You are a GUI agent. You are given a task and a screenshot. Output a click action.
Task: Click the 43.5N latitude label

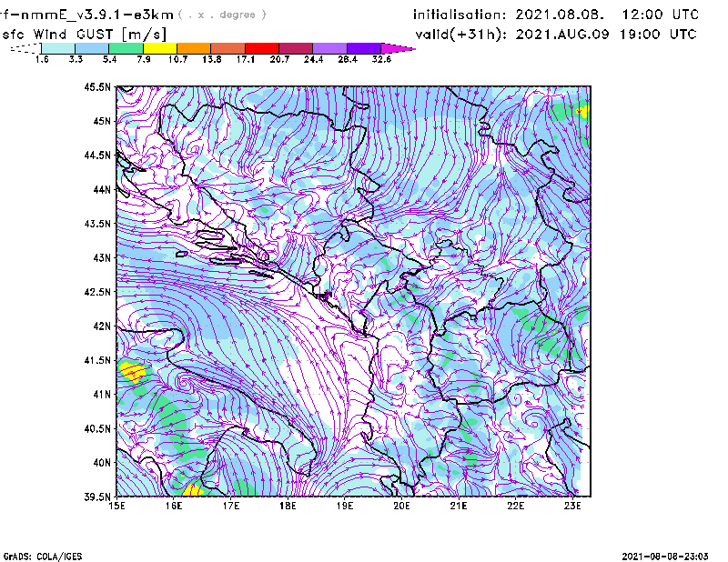click(97, 224)
